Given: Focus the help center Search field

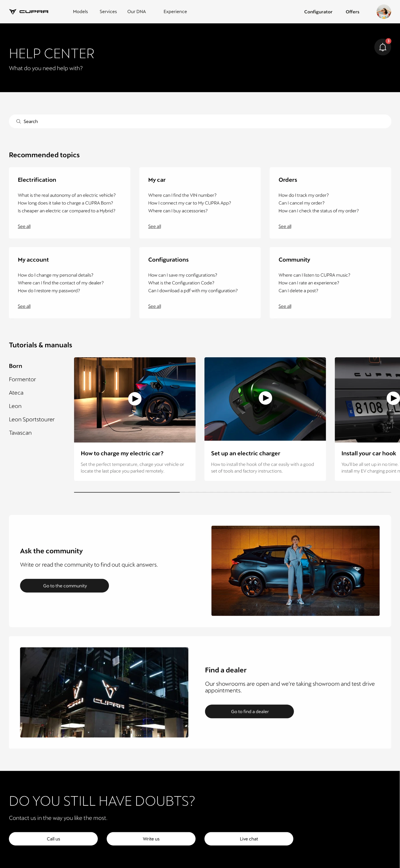Looking at the screenshot, I should (x=200, y=121).
